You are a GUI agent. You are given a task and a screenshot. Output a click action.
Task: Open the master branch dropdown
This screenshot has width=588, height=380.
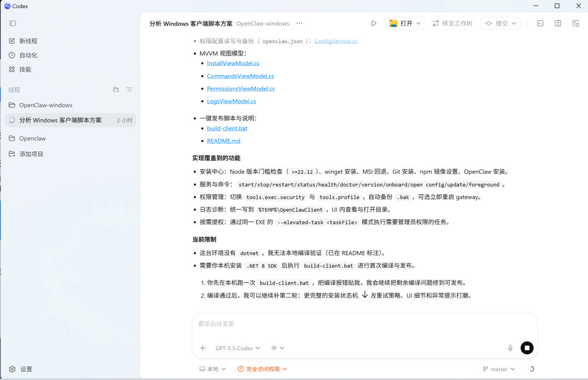498,369
